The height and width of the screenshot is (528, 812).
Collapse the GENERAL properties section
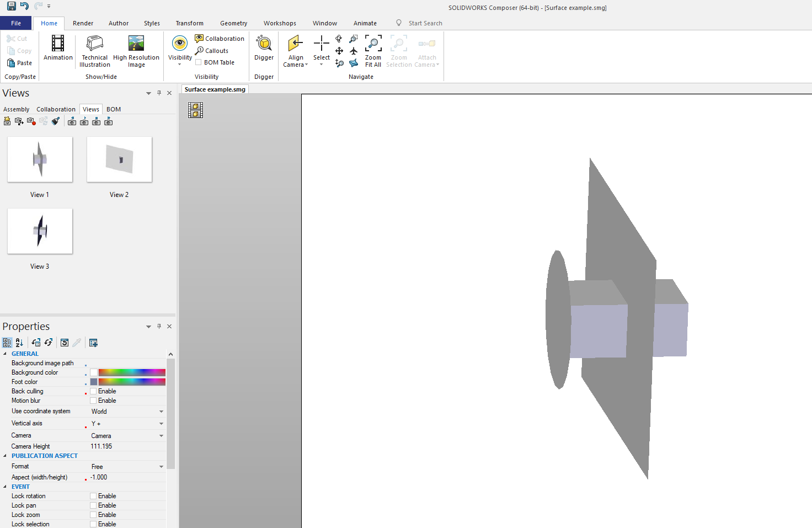6,354
